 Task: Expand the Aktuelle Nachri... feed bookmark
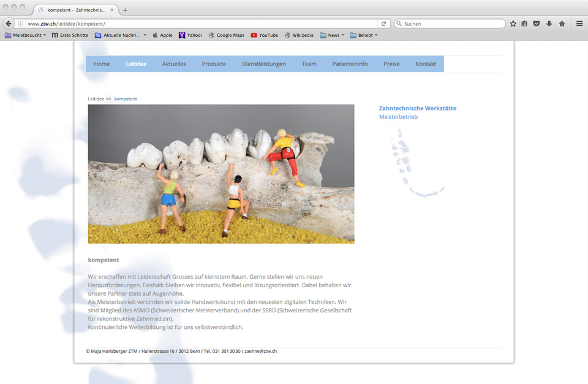pos(121,36)
